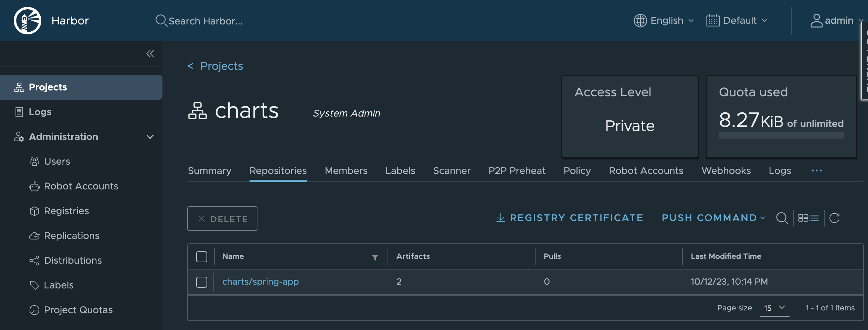Open the project Robot Accounts tab
Viewport: 868px width, 330px height.
tap(646, 170)
